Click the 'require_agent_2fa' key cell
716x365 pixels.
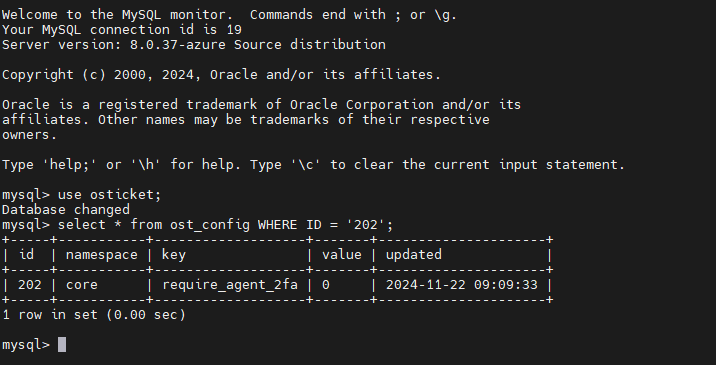pos(230,285)
